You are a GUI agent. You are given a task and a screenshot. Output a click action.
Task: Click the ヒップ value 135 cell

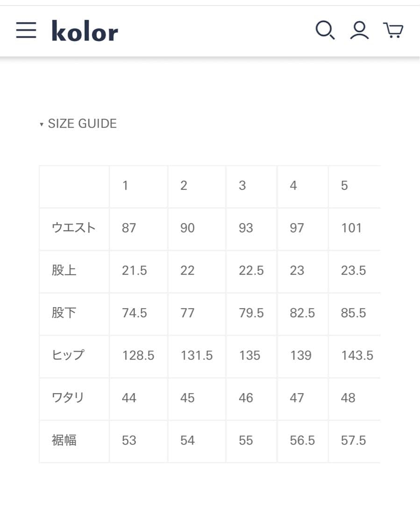250,355
